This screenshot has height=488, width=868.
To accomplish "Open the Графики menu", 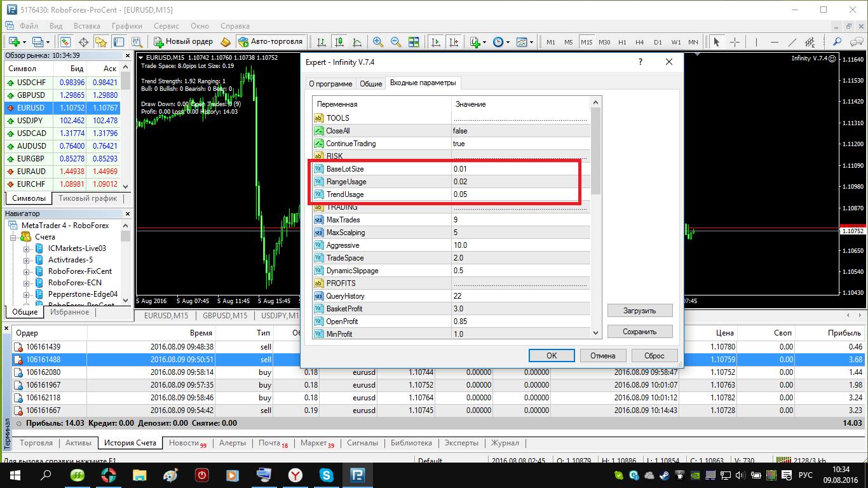I will (x=127, y=26).
